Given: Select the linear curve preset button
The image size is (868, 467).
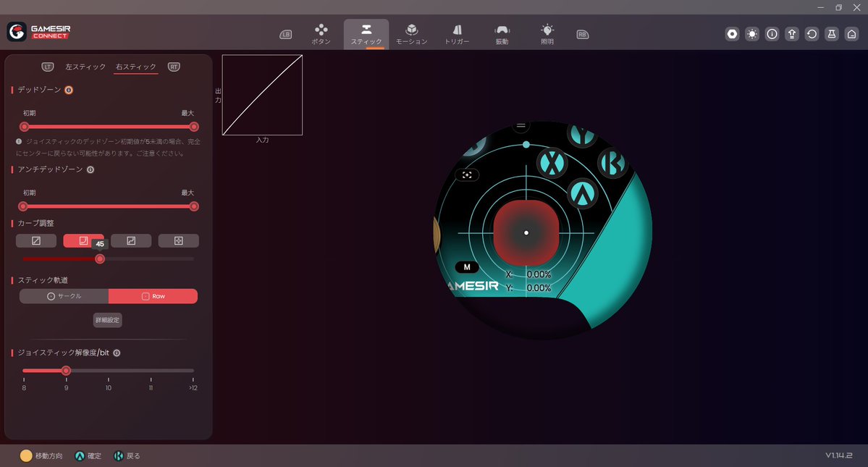Looking at the screenshot, I should click(36, 240).
